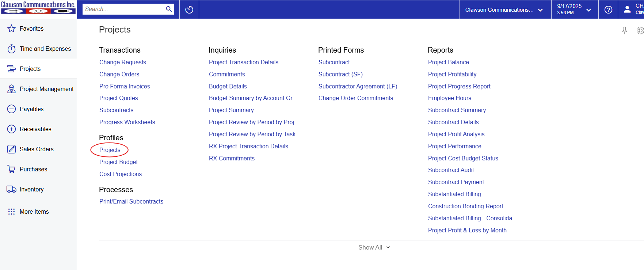The width and height of the screenshot is (644, 270).
Task: Open the Project Profitability report link
Action: 452,74
